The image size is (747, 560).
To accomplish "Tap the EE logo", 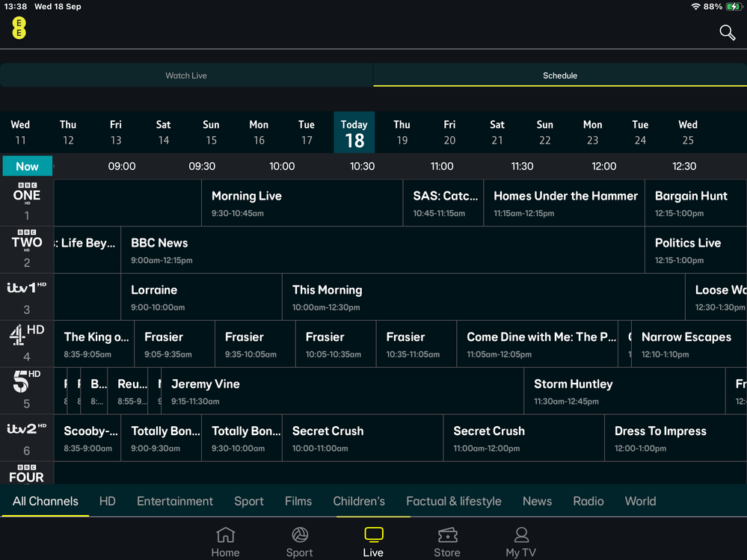I will pos(19,28).
